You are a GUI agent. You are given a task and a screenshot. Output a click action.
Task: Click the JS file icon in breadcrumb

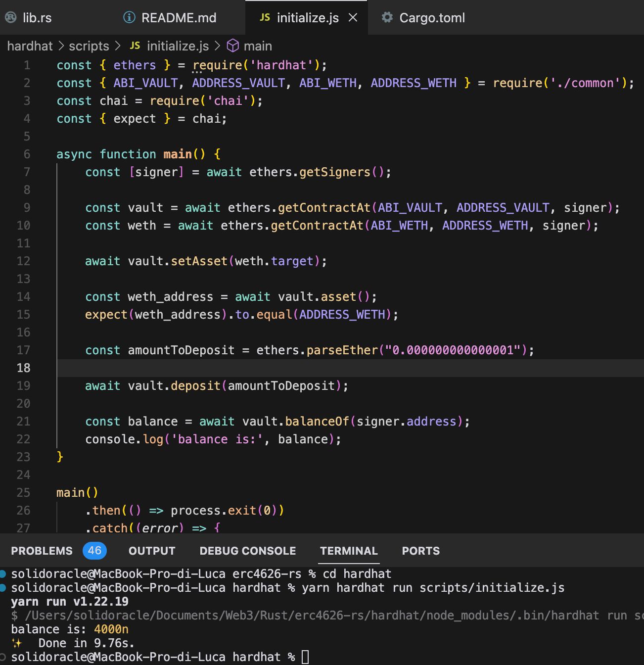coord(135,46)
